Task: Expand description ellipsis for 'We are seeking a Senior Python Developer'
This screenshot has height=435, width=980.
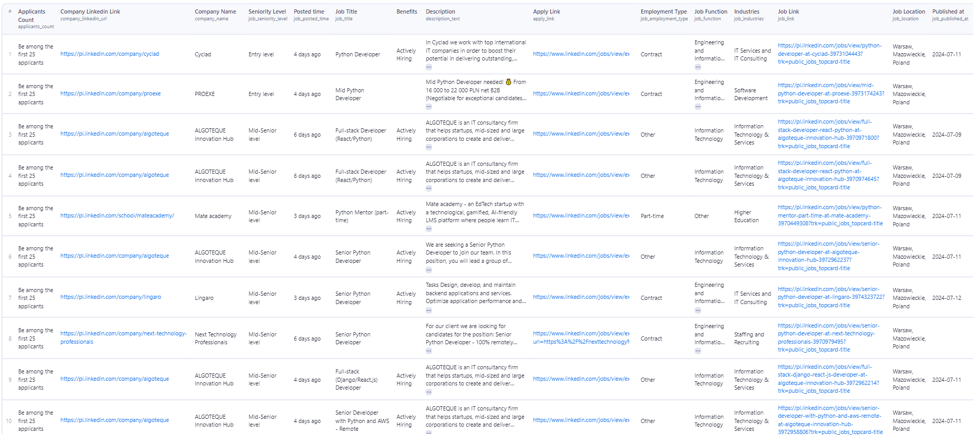Action: click(x=428, y=270)
